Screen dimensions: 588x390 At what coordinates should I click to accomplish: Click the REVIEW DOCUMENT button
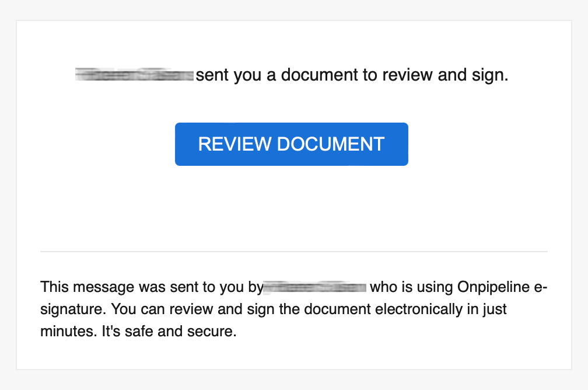click(291, 144)
